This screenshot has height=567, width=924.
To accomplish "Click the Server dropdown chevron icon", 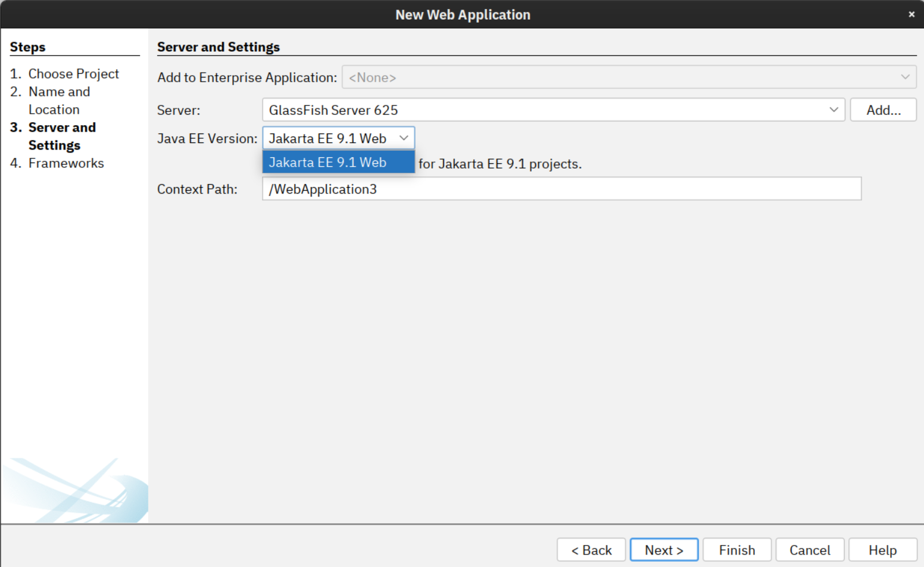I will (x=835, y=110).
